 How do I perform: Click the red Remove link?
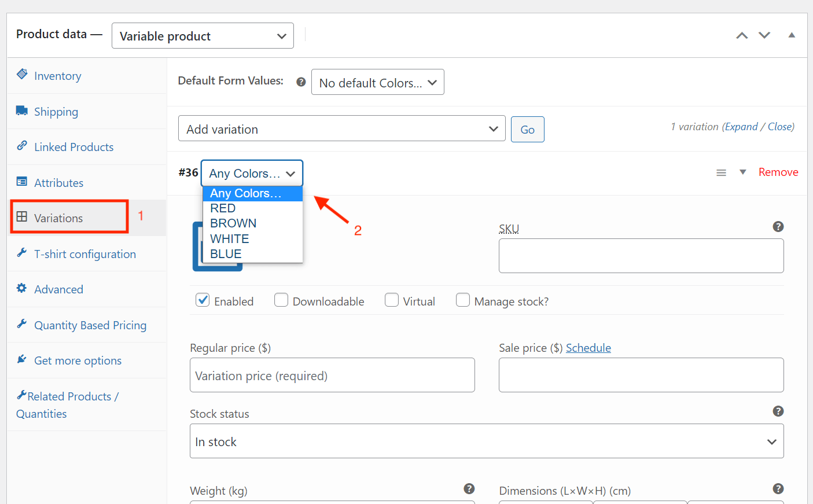[x=778, y=172]
